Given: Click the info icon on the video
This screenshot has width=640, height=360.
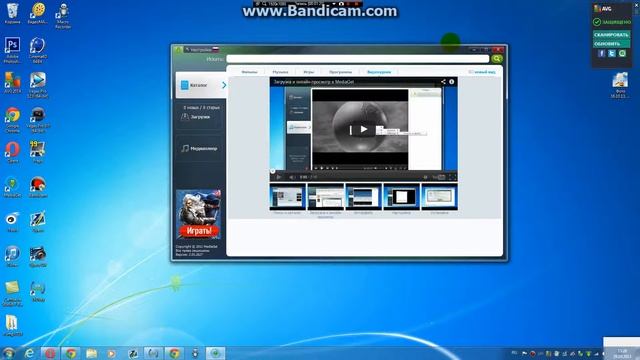Looking at the screenshot, I should click(x=451, y=82).
